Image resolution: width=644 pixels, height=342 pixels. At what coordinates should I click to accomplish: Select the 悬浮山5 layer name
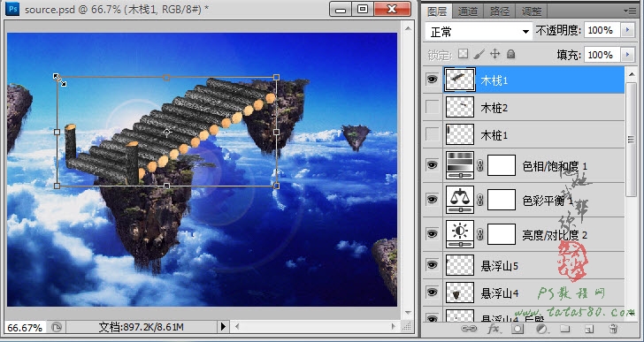pos(500,266)
